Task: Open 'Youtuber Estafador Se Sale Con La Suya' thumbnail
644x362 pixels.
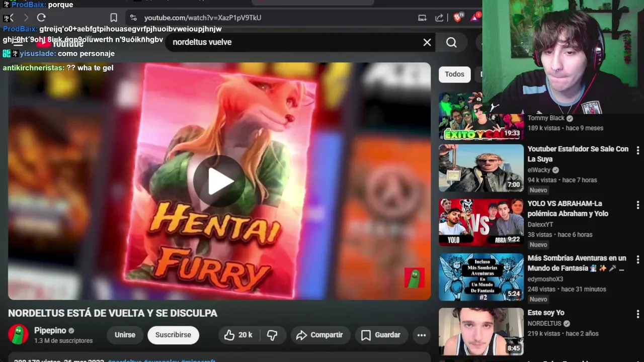Action: (481, 168)
